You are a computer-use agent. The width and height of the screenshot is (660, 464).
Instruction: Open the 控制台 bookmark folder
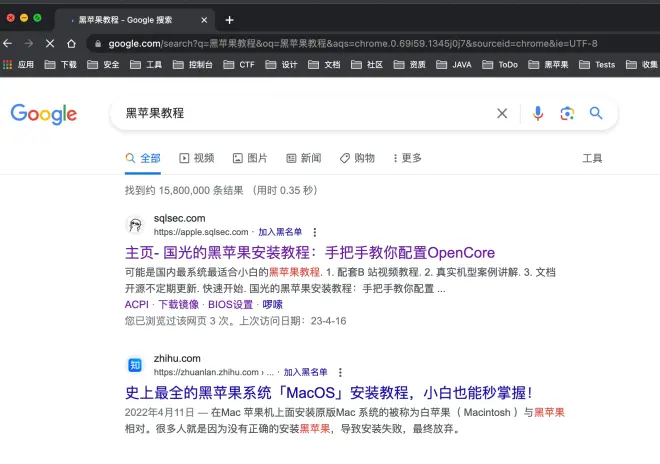[x=193, y=64]
